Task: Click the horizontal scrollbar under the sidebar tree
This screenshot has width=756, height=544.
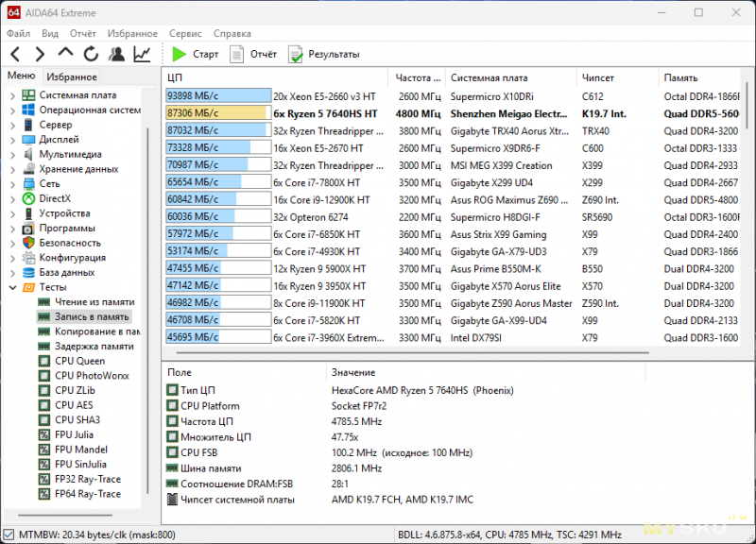Action: [x=65, y=515]
